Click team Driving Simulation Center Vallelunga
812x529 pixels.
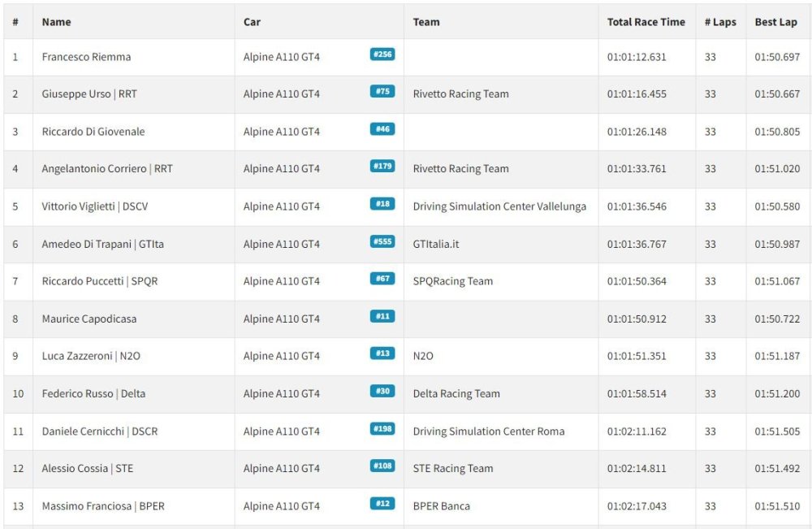(x=499, y=206)
